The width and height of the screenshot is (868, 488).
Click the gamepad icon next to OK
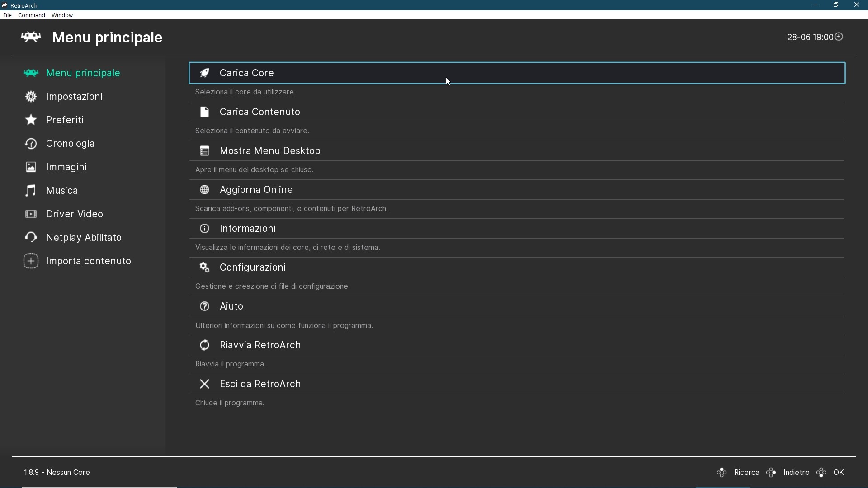pyautogui.click(x=822, y=473)
